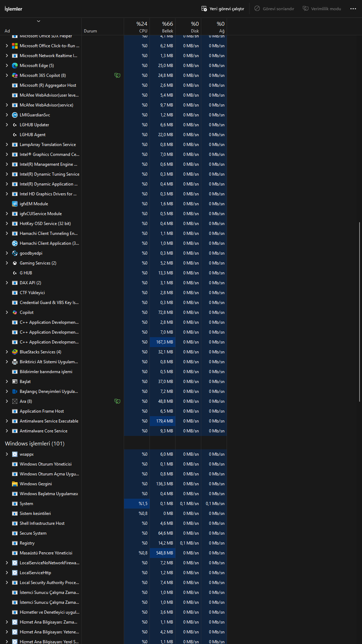This screenshot has height=644, width=362.
Task: Sort processes by Bellek column
Action: tap(162, 26)
